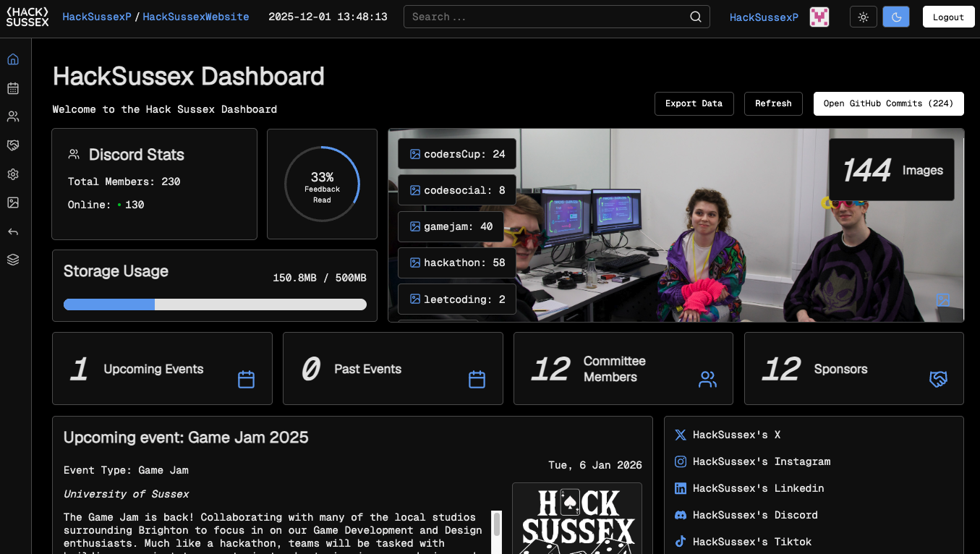Open the image gallery sidebar icon
The image size is (980, 554).
pos(12,203)
